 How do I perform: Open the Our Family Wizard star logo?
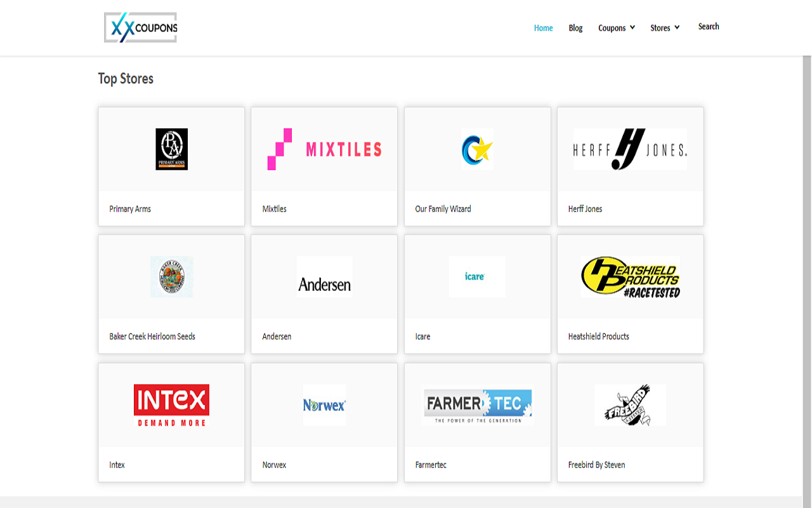coord(477,149)
